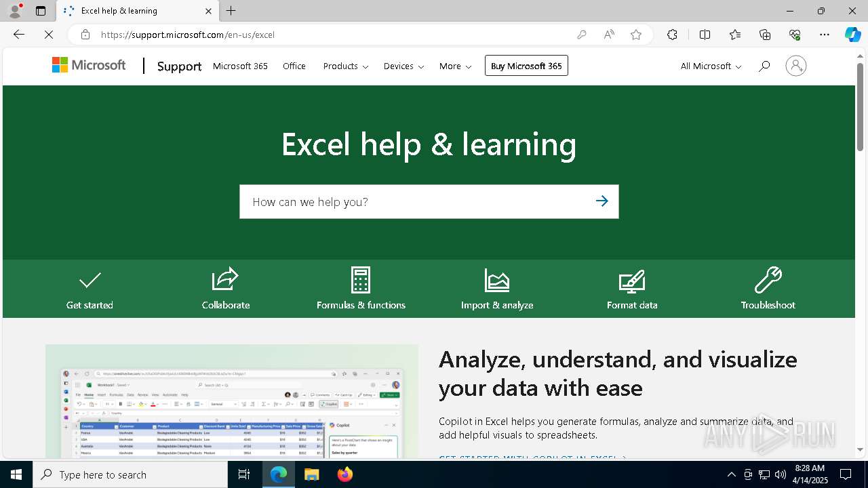
Task: Open the Format data icon
Action: click(632, 281)
